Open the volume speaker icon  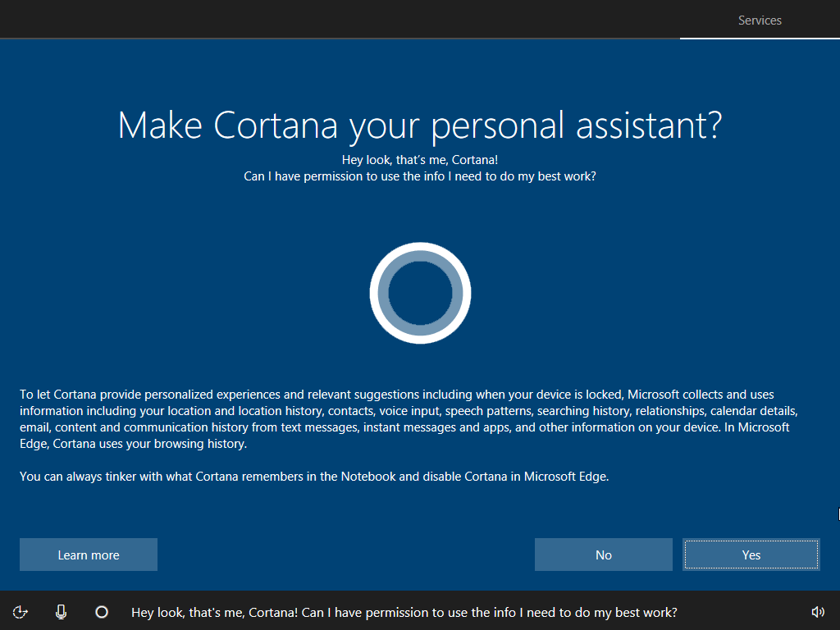pyautogui.click(x=818, y=612)
